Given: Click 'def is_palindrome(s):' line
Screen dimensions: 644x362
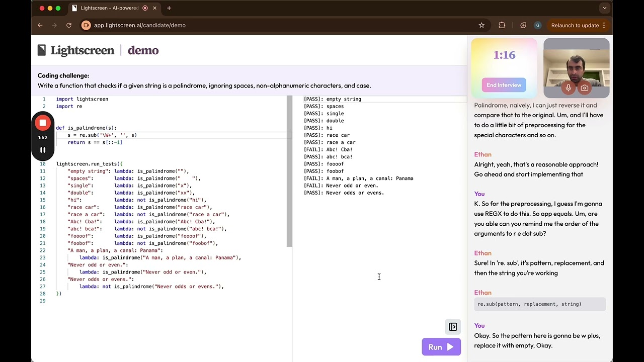Looking at the screenshot, I should (x=86, y=128).
